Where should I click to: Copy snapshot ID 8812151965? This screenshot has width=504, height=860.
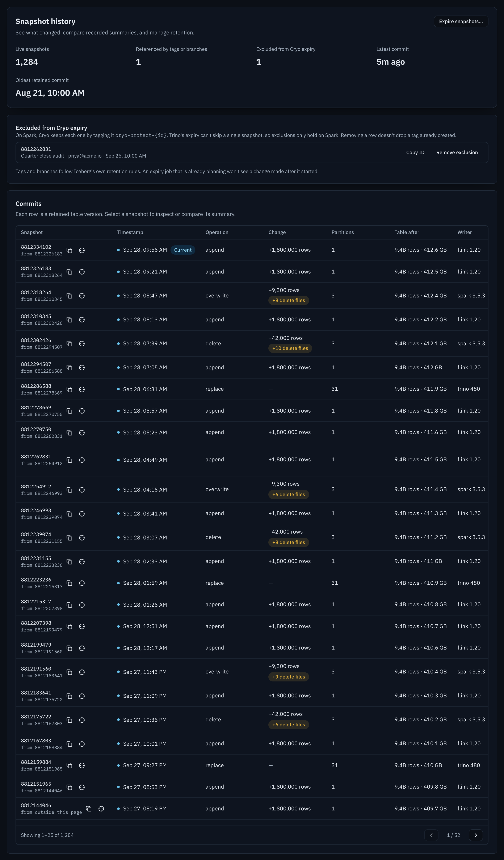(x=69, y=787)
